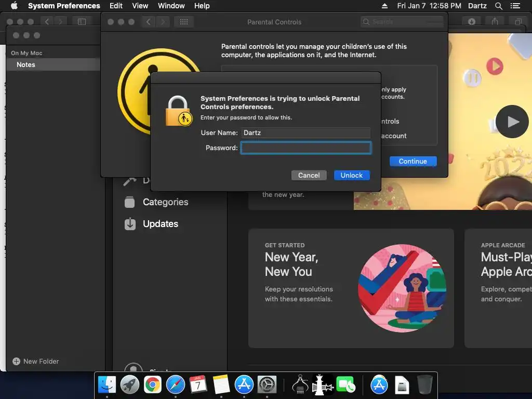
Task: Click the Dartz user name in menu bar
Action: [x=477, y=6]
